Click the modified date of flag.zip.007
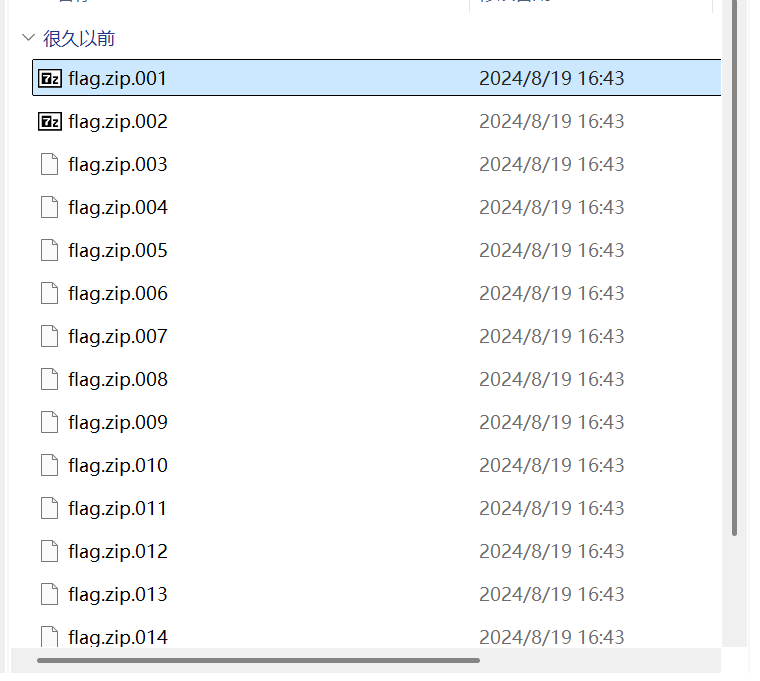Viewport: 760px width, 681px height. [x=552, y=336]
